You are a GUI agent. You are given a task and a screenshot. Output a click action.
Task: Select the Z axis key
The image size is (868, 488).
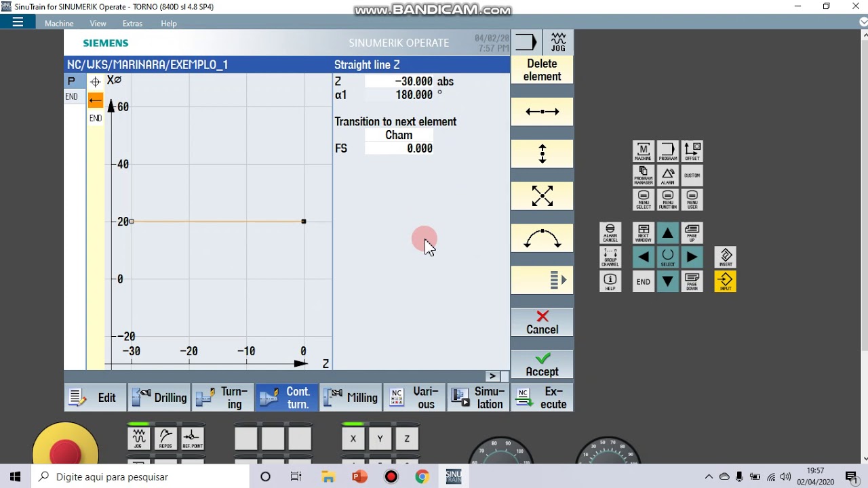[407, 439]
